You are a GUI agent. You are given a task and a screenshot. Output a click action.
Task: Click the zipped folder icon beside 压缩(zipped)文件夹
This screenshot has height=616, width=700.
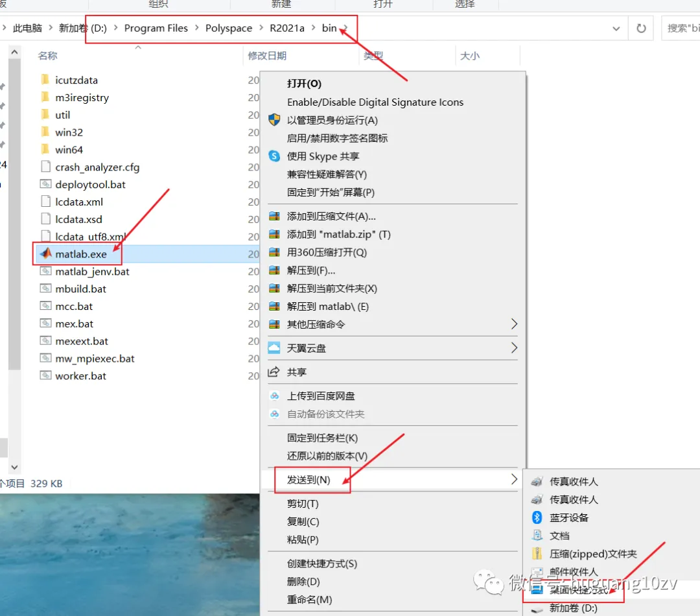tap(537, 554)
